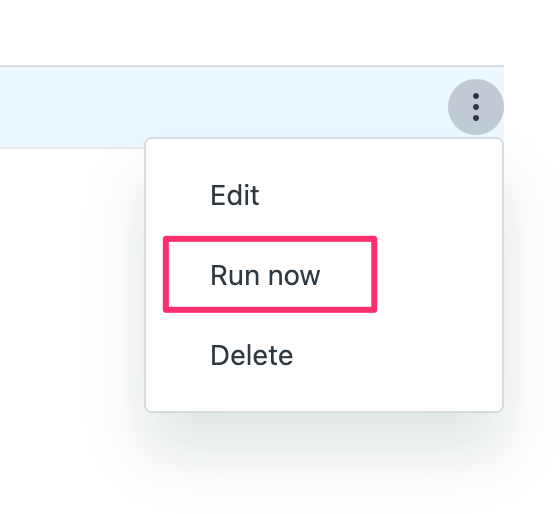The image size is (560, 514).
Task: Click the gray circular overflow button
Action: tap(476, 107)
